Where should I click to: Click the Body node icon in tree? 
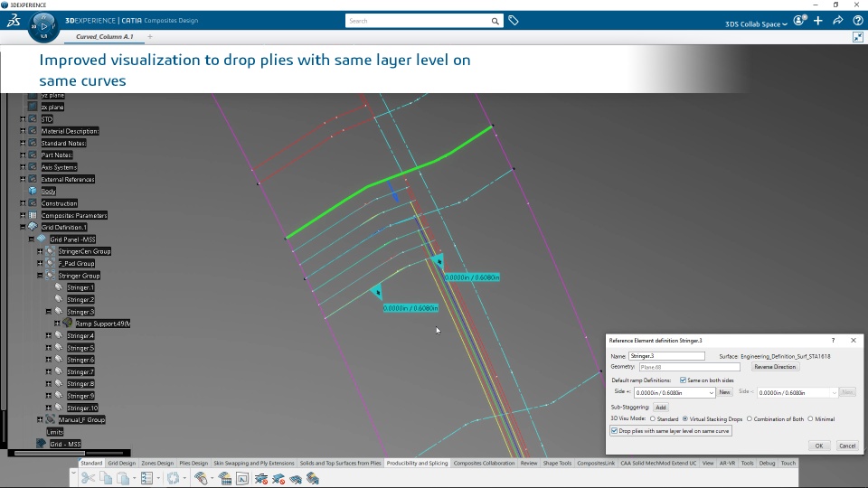click(33, 191)
